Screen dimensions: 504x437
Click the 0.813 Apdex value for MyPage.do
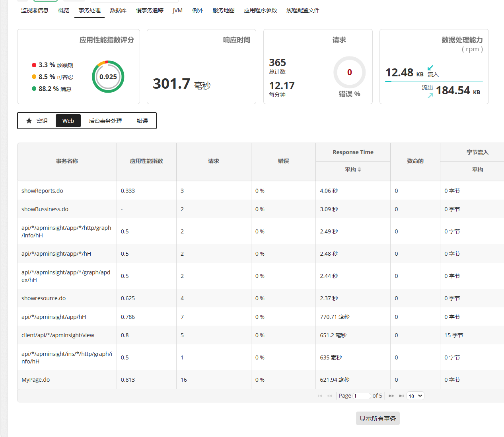(x=128, y=380)
